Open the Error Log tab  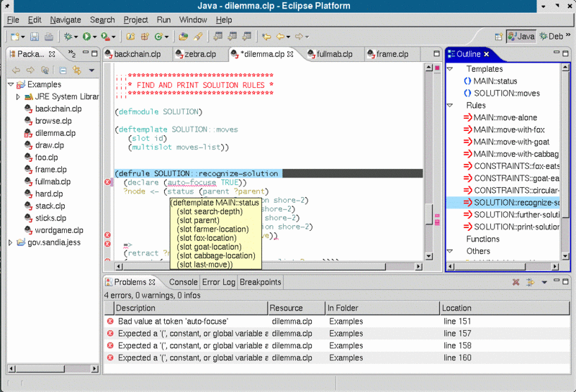219,282
